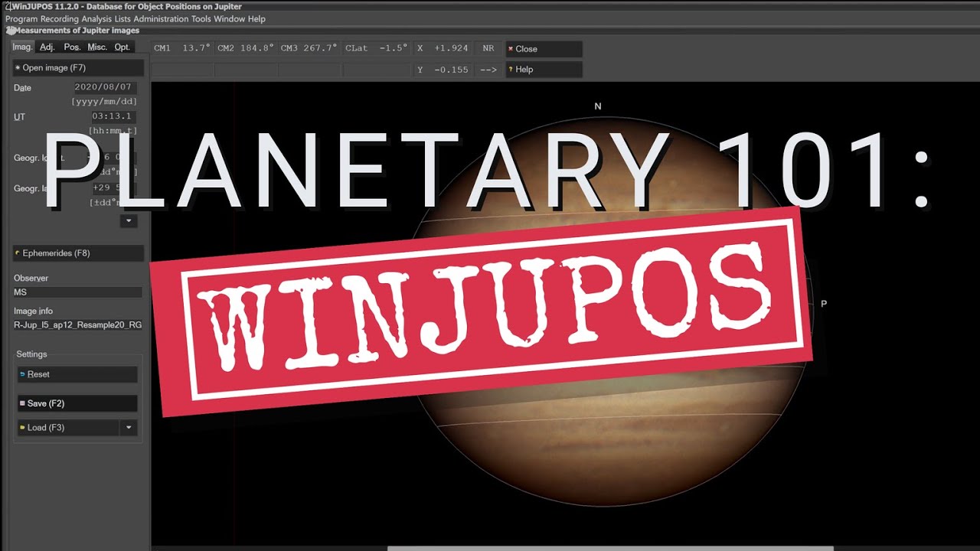Switch to the Misc. tab
Screen dimensions: 980x551
click(x=97, y=47)
